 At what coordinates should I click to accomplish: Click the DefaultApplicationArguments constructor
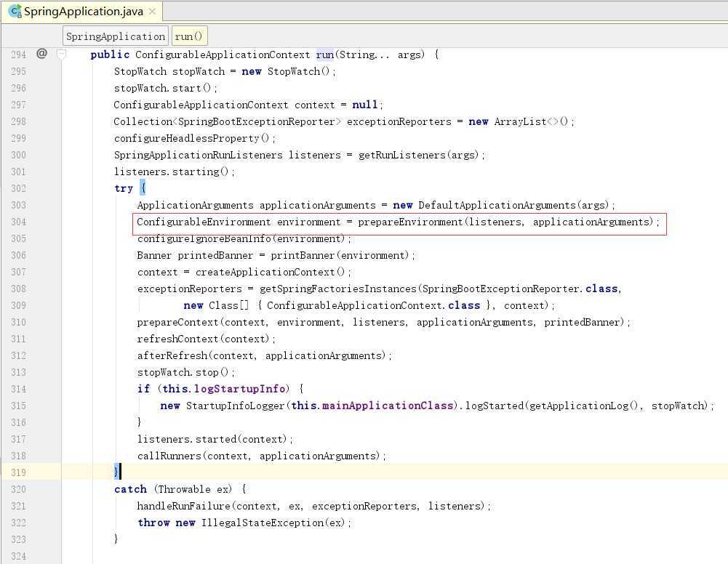[497, 206]
